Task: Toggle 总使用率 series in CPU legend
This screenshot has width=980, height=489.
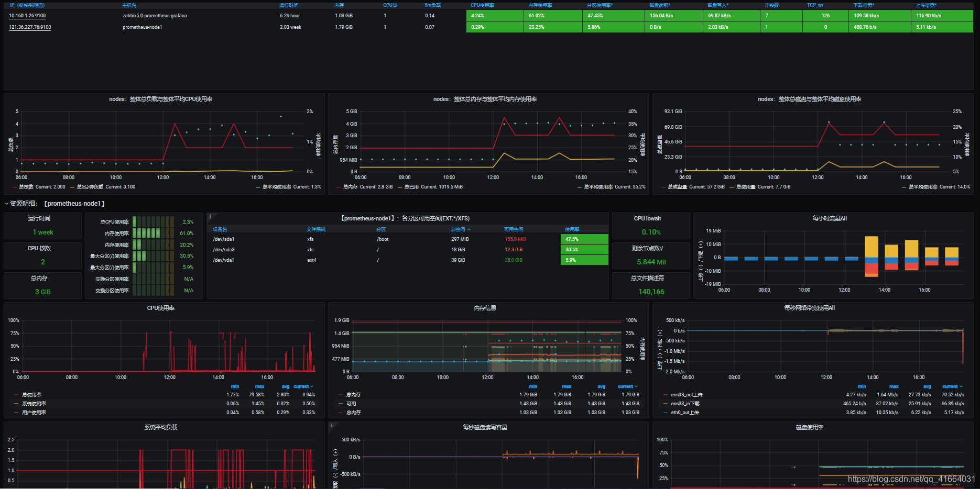Action: pos(31,395)
